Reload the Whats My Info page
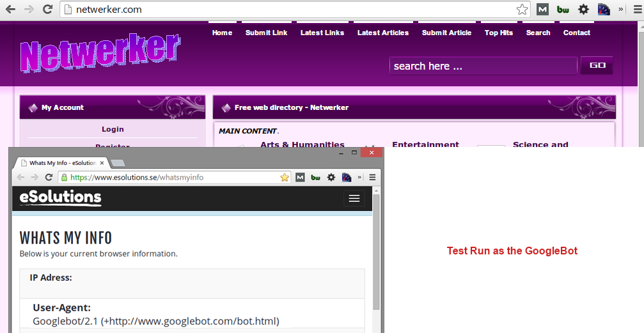644x333 pixels. [x=48, y=177]
